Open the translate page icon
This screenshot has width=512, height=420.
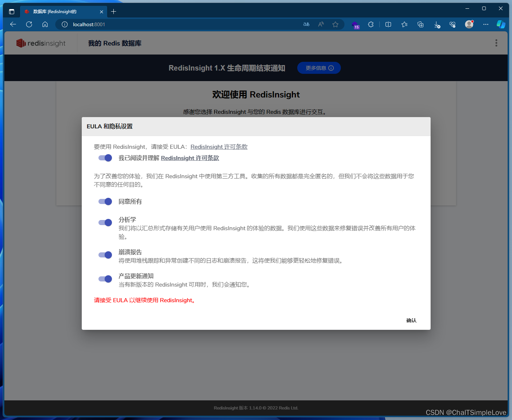306,24
